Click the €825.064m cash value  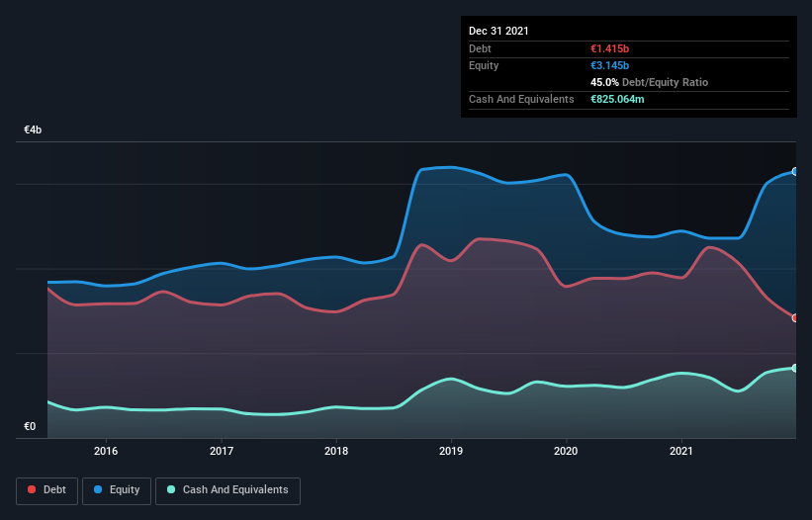617,99
